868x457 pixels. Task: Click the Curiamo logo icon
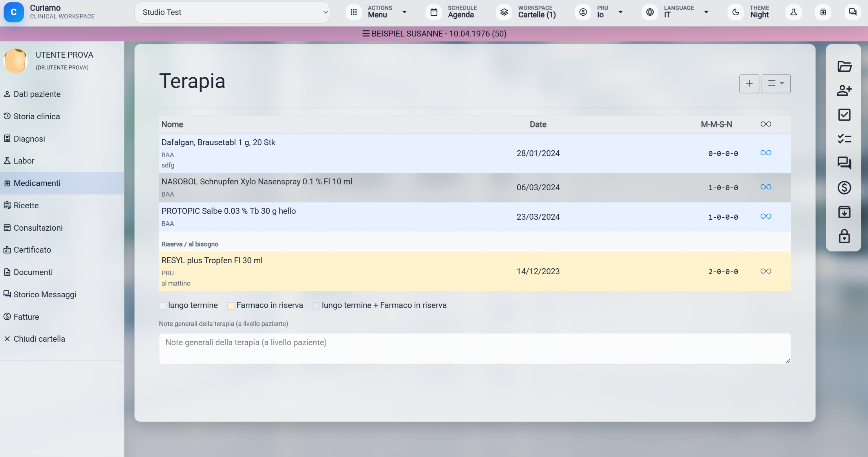(x=14, y=12)
